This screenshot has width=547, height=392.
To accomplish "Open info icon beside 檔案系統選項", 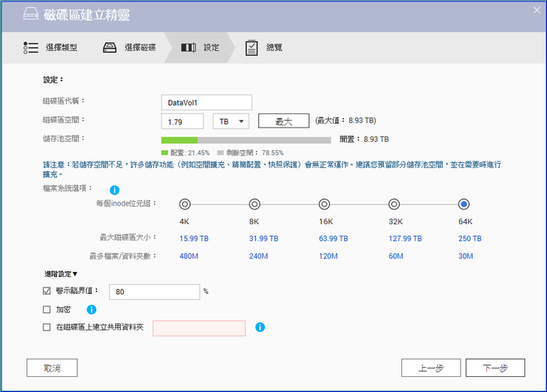I will 115,191.
